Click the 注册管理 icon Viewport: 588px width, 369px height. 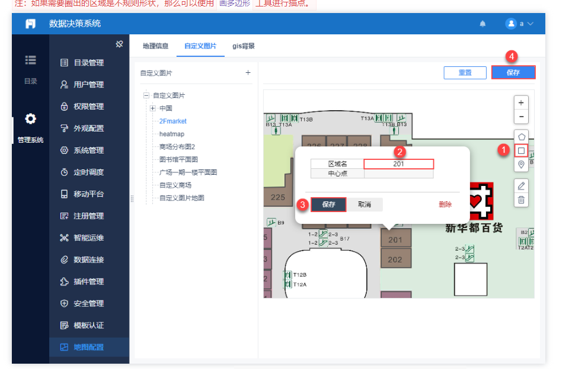[64, 216]
